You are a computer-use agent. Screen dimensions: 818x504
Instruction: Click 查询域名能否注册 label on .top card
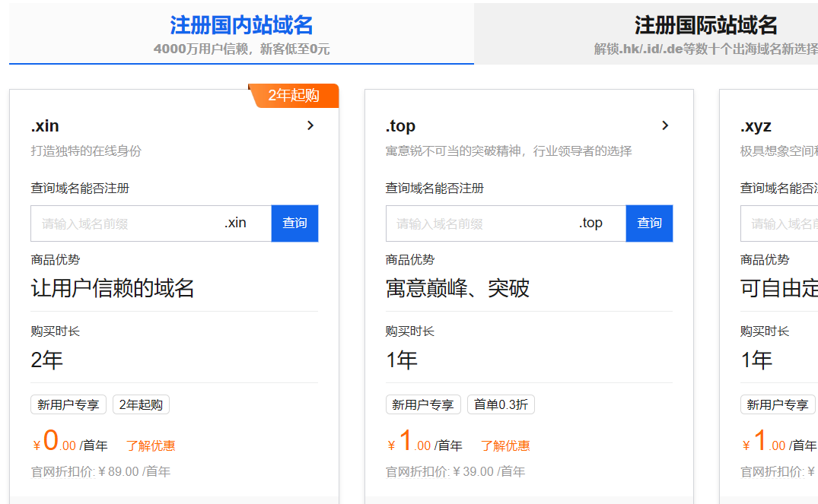click(434, 189)
